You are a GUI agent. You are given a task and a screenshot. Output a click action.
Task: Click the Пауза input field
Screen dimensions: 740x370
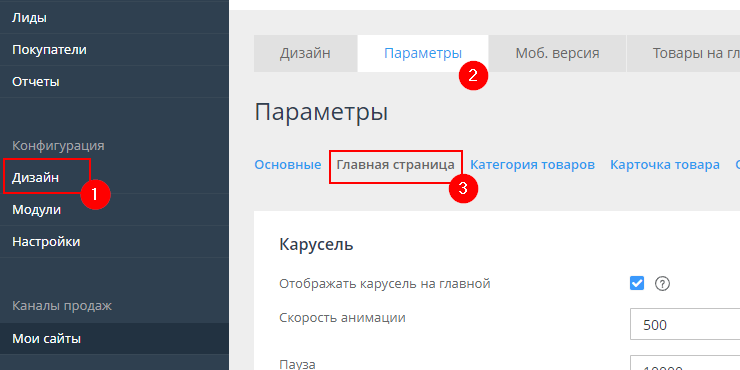(x=685, y=362)
